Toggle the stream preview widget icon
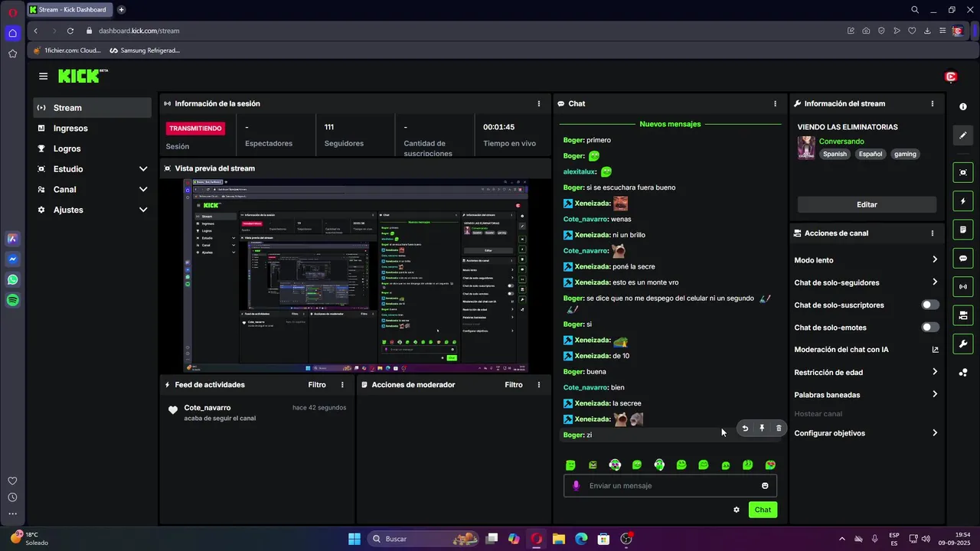 click(x=963, y=173)
